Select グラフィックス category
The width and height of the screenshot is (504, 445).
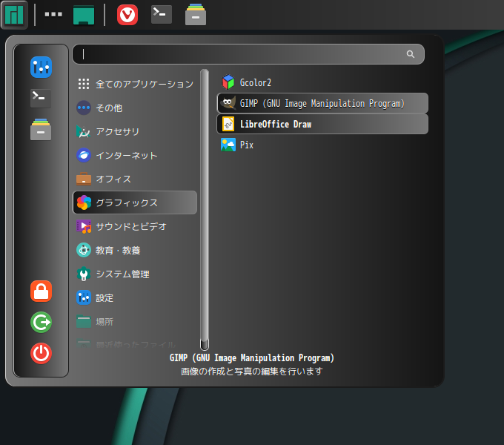click(135, 202)
